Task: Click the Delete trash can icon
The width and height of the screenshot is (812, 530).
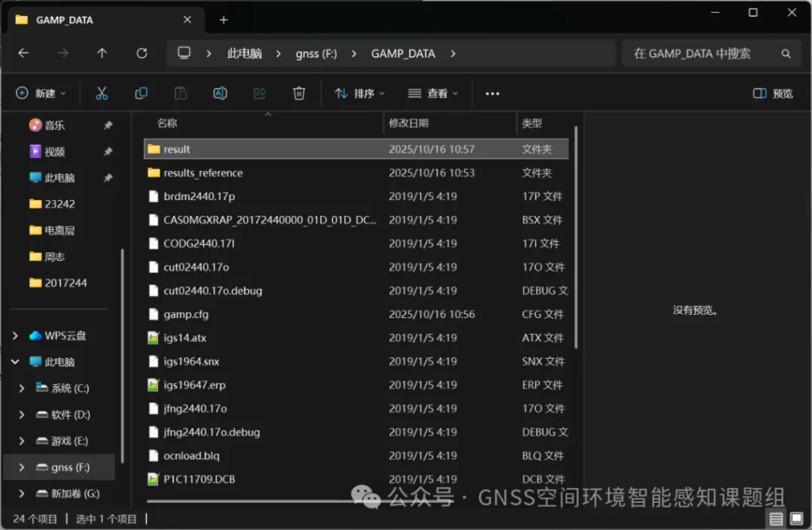Action: [x=299, y=94]
